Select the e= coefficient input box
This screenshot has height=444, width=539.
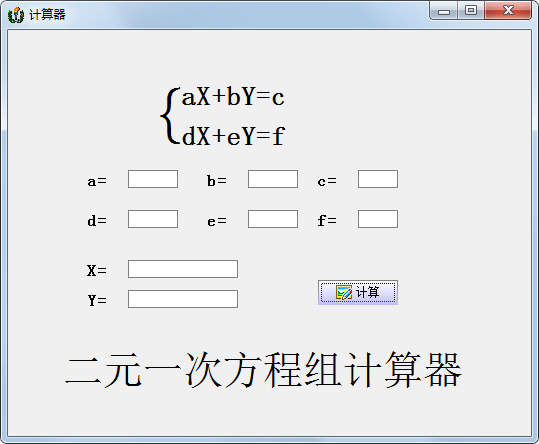(273, 219)
